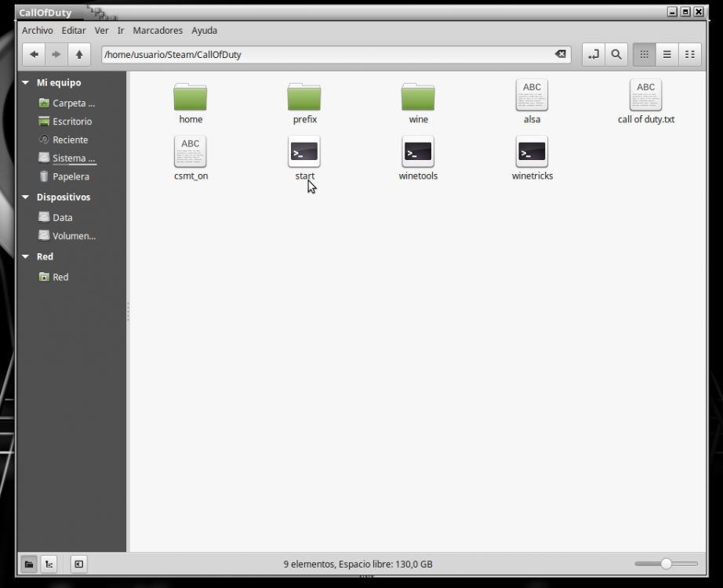
Task: Switch to icon view
Action: pos(644,54)
